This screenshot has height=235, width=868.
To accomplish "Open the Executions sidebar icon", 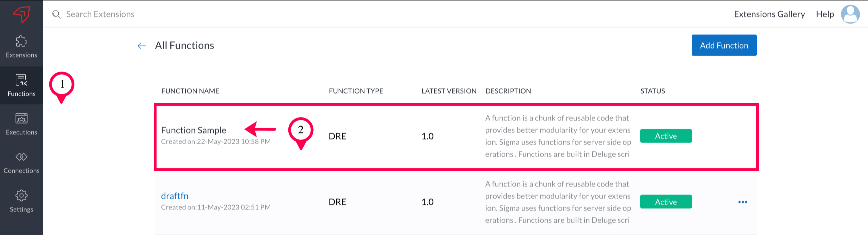I will coord(22,119).
